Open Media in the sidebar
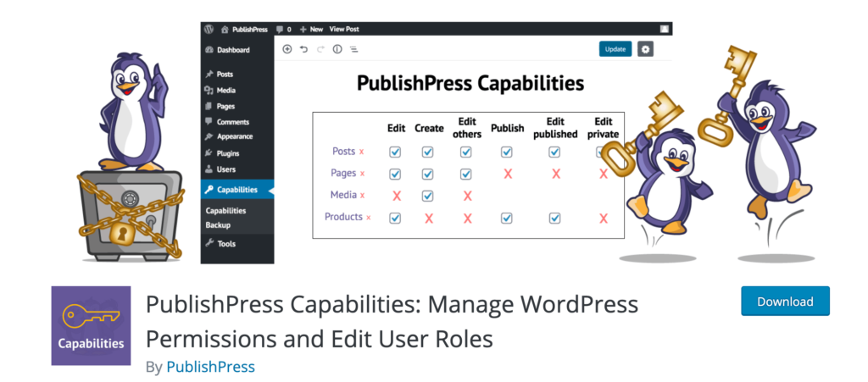Screen dimensions: 868x382 pos(237,90)
